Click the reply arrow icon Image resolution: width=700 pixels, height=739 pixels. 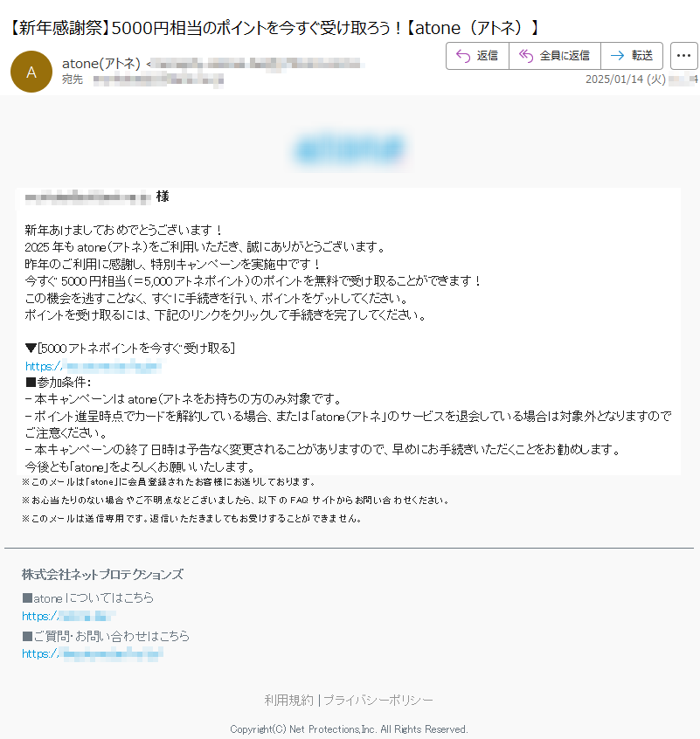pyautogui.click(x=463, y=56)
